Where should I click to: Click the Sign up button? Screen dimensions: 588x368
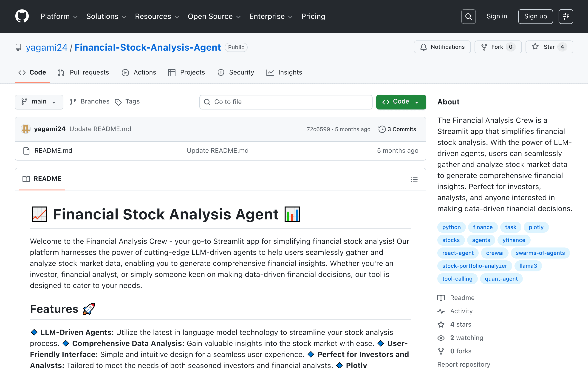click(x=535, y=16)
